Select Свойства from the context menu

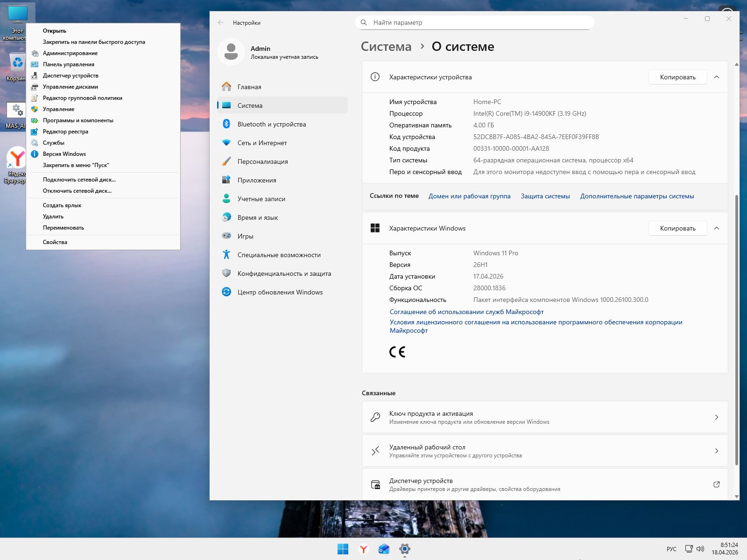point(55,242)
